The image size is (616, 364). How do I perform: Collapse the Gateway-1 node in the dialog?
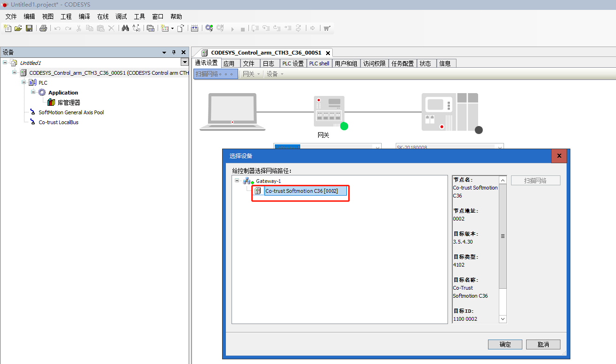(237, 181)
